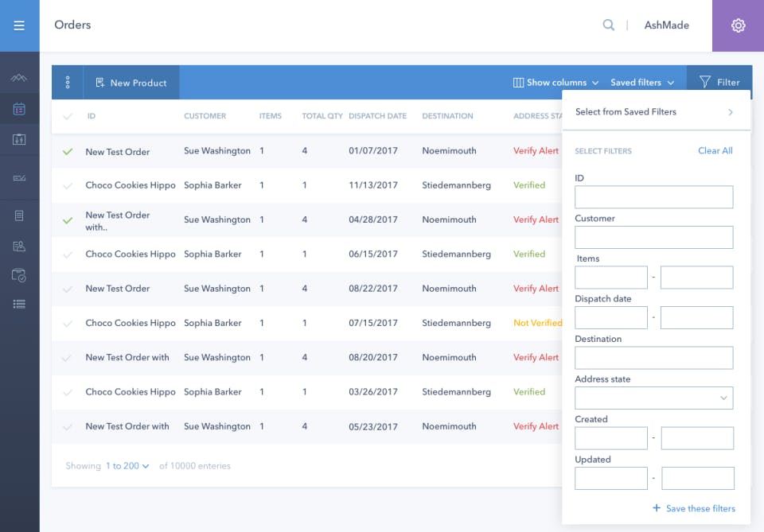The image size is (764, 532).
Task: Sort by DISPATCH DATE column header
Action: point(377,116)
